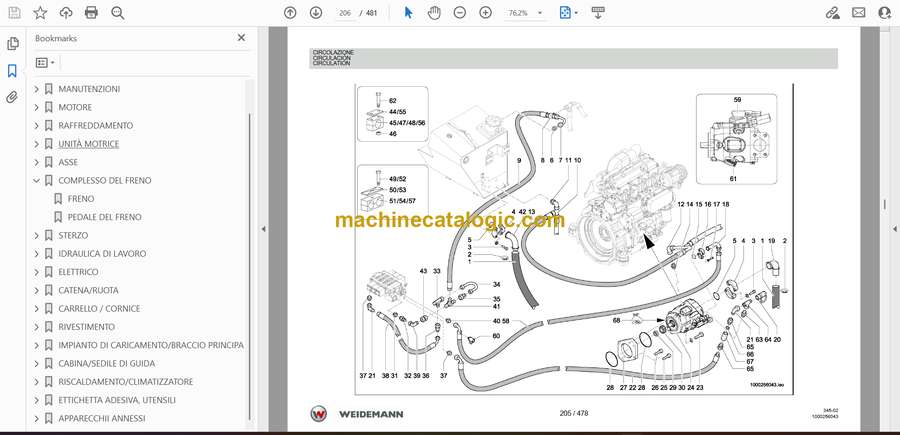Expand the STERZO bookmark
This screenshot has width=900, height=435.
[x=37, y=235]
